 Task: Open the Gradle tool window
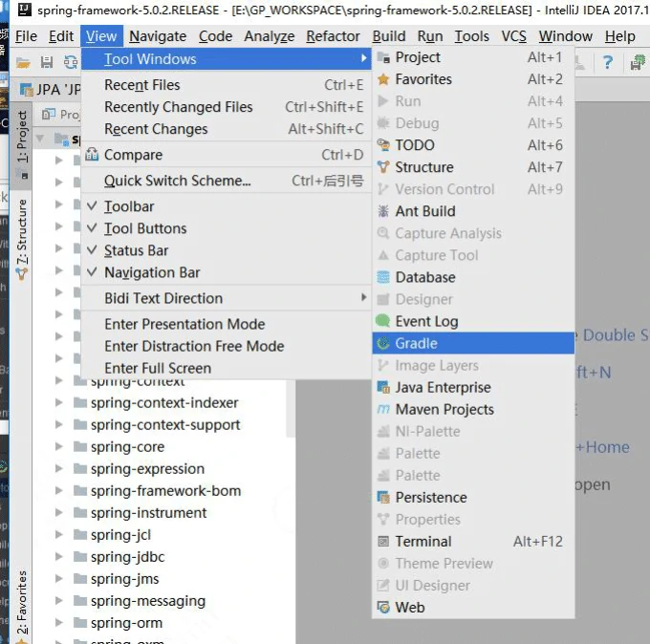[416, 343]
